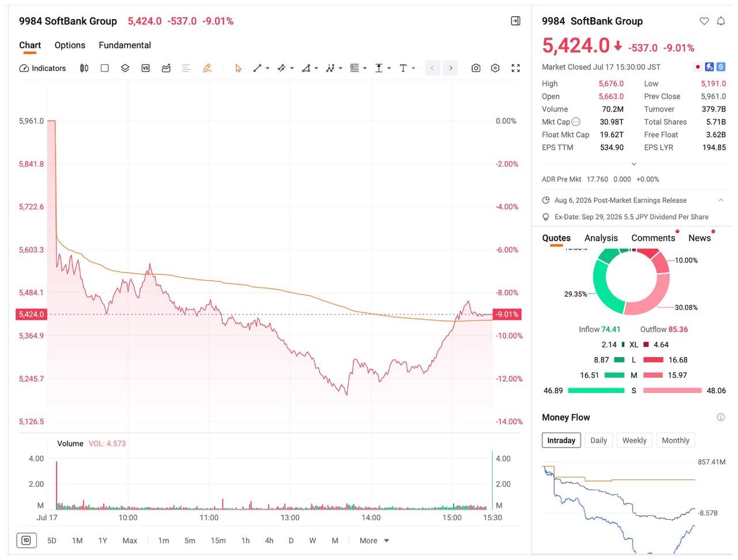Switch to the Chart tab
Viewport: 738px width, 560px height.
click(x=30, y=46)
